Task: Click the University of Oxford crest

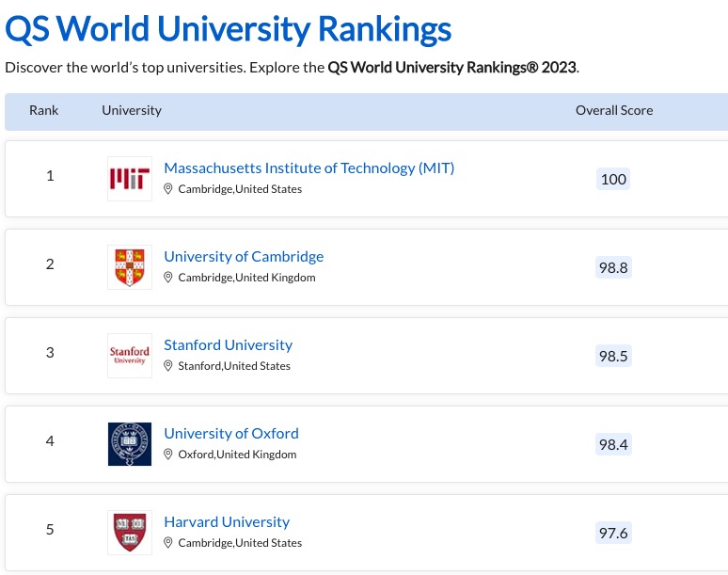Action: point(130,443)
